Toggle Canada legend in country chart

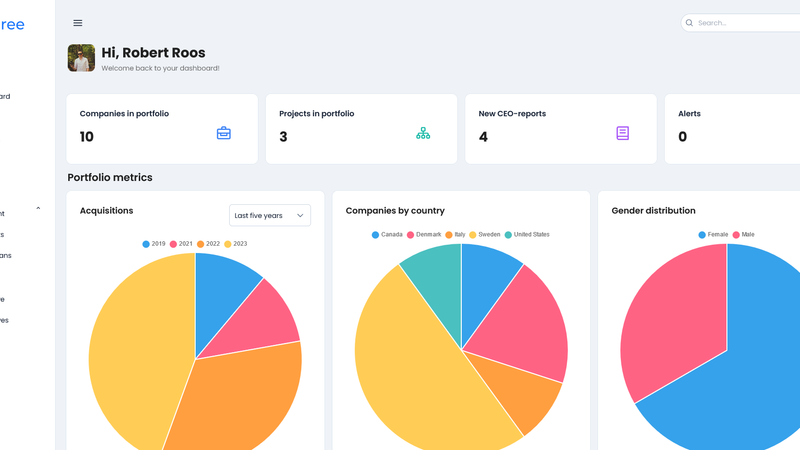[387, 235]
